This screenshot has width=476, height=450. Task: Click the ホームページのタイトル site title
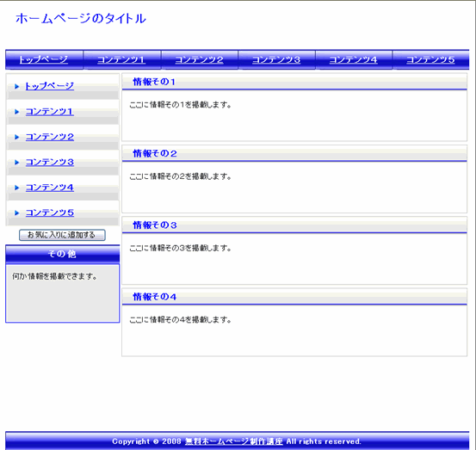[81, 19]
